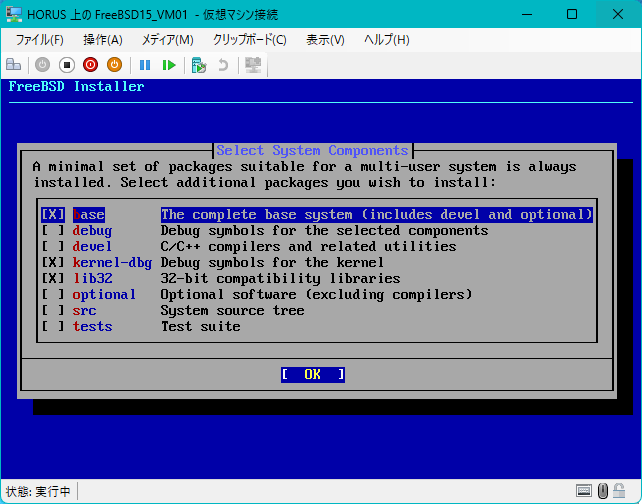Open the ファイル(F) menu
Image resolution: width=642 pixels, height=504 pixels.
click(40, 40)
